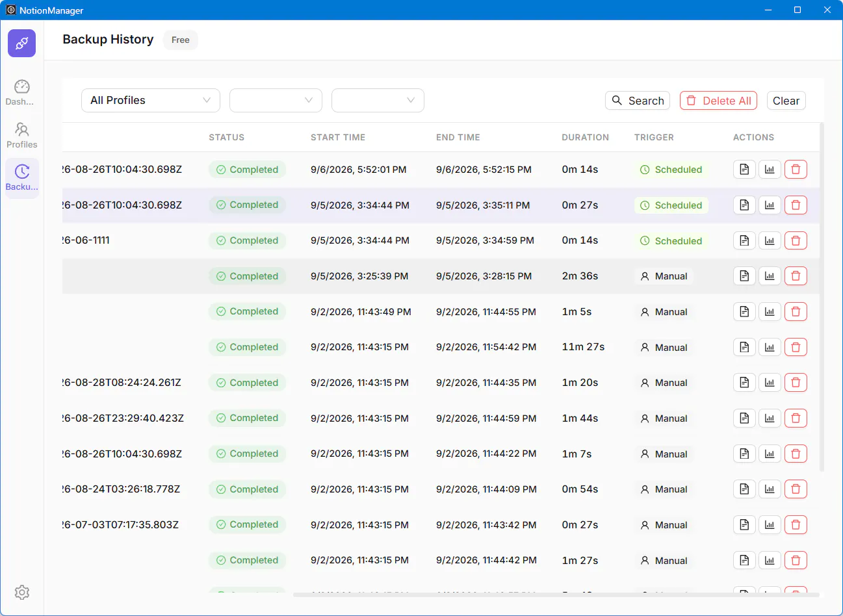
Task: Click the 26-08-24T03:26:18.778Z name cell
Action: coord(122,489)
